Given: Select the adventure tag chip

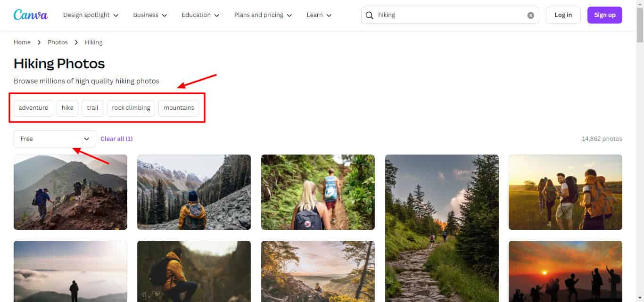Looking at the screenshot, I should coord(33,108).
